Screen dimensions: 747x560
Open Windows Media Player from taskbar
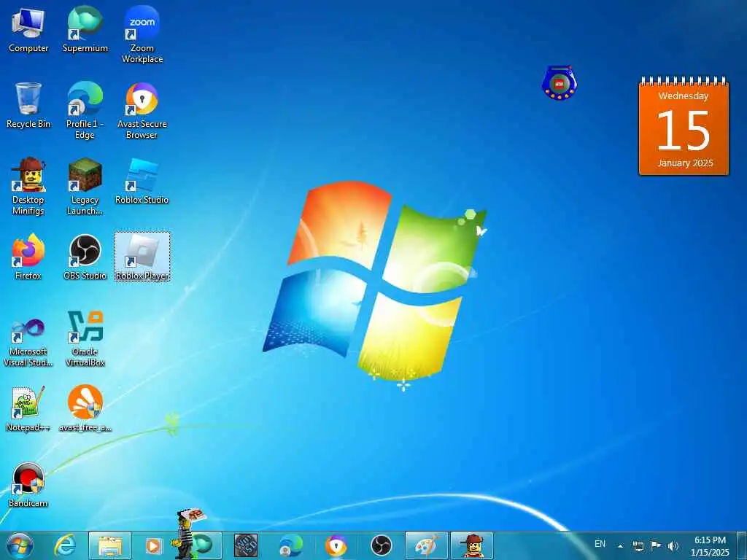click(x=153, y=545)
